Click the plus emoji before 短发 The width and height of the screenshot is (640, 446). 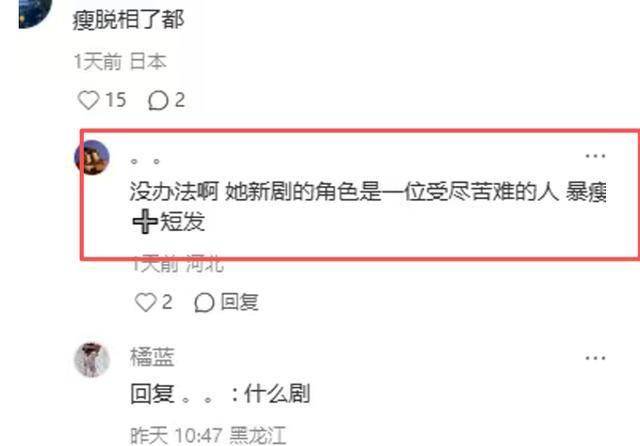pos(145,223)
